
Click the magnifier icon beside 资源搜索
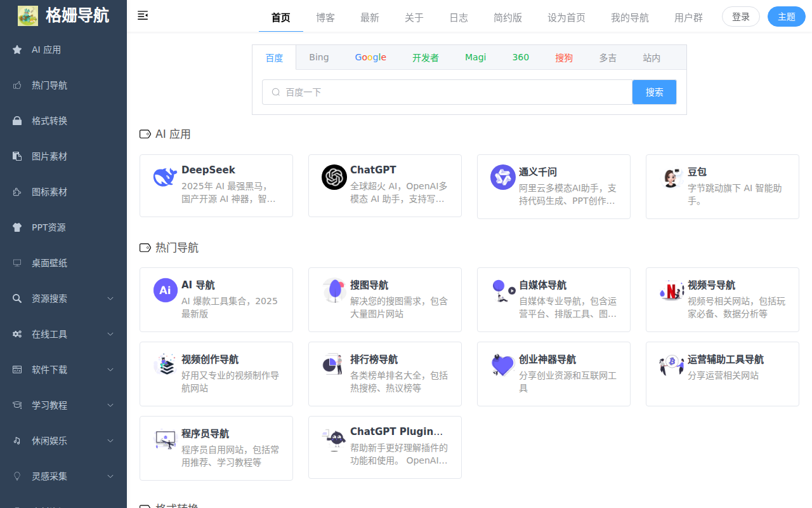click(x=17, y=298)
